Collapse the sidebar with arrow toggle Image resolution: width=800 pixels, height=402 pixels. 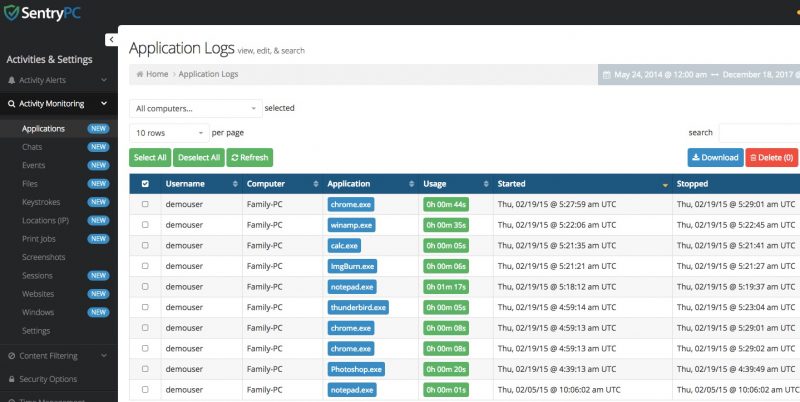(111, 39)
